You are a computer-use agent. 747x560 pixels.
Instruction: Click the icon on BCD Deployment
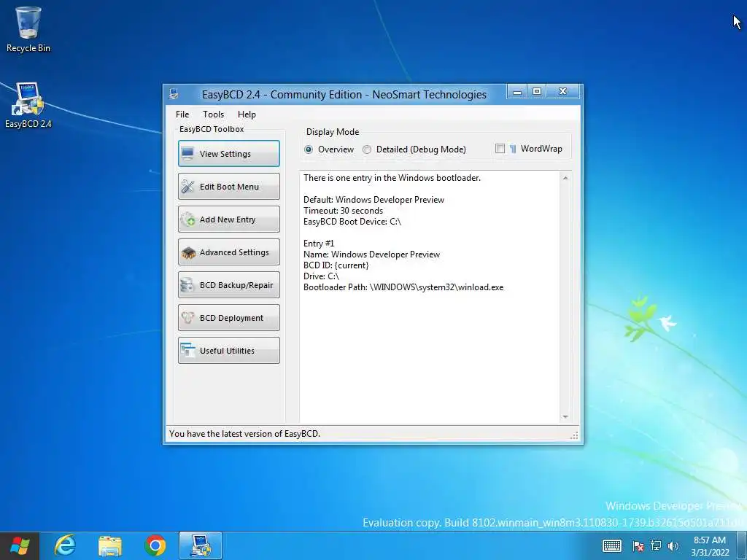187,318
